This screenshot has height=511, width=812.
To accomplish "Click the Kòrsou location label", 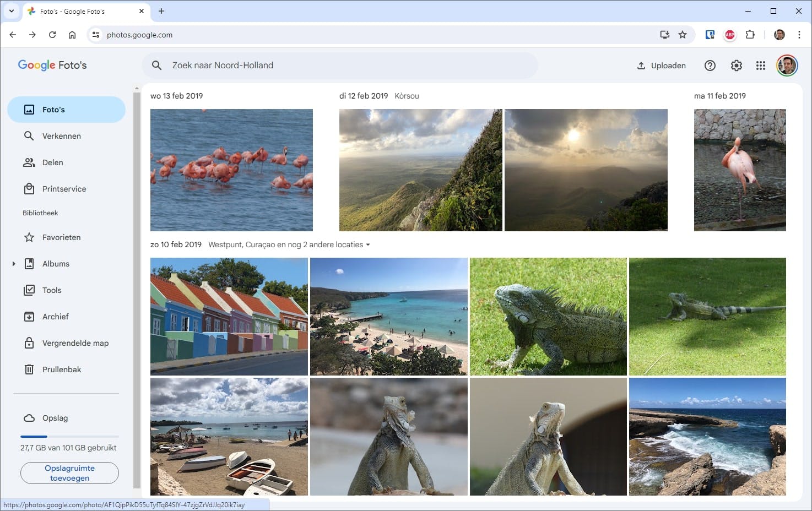I will [x=407, y=96].
